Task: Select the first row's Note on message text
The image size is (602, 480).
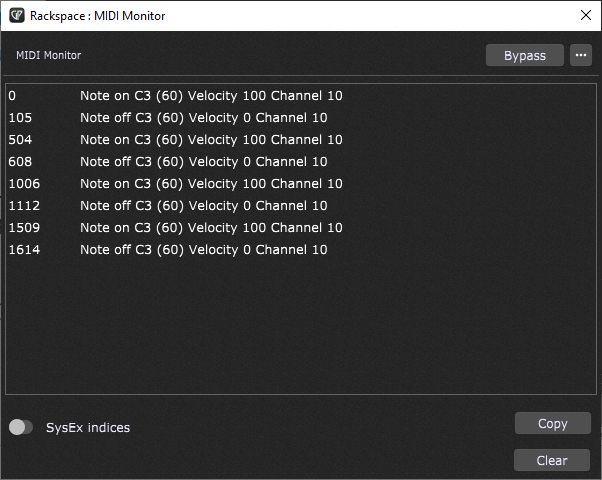Action: [x=210, y=96]
